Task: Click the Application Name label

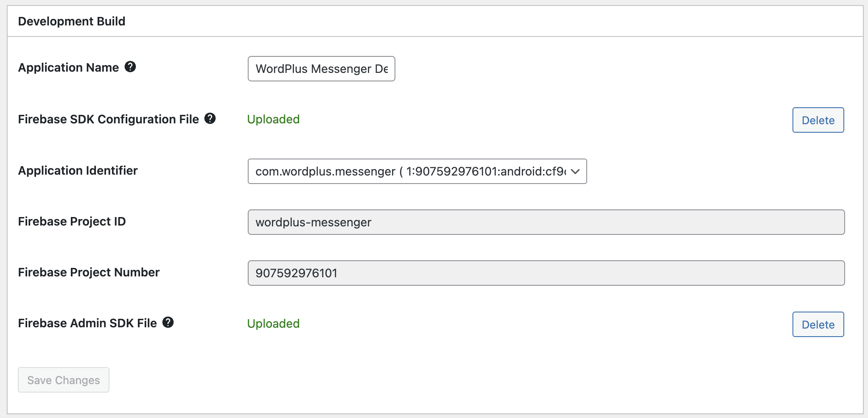Action: click(68, 67)
